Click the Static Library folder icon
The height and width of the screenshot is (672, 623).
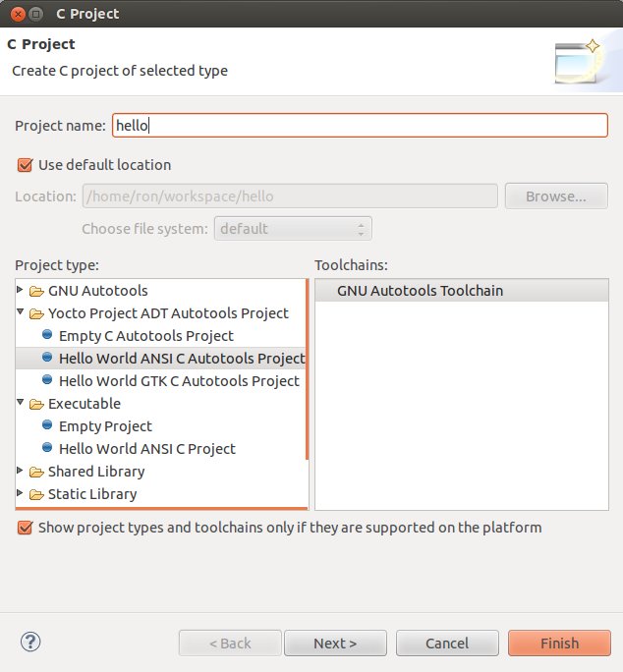36,494
